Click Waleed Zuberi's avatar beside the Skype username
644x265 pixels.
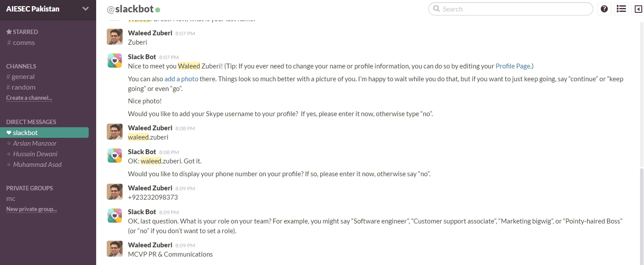pos(115,132)
